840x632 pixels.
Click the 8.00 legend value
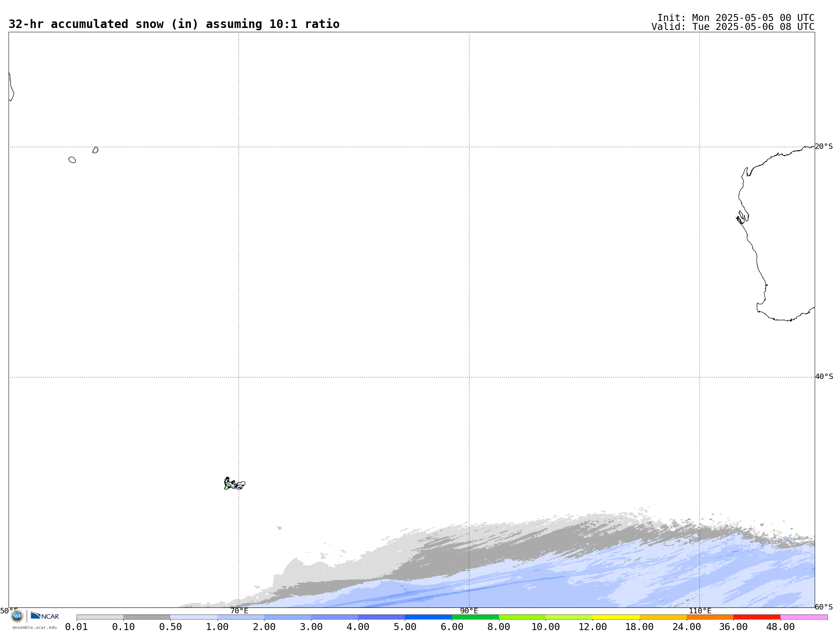click(x=499, y=627)
